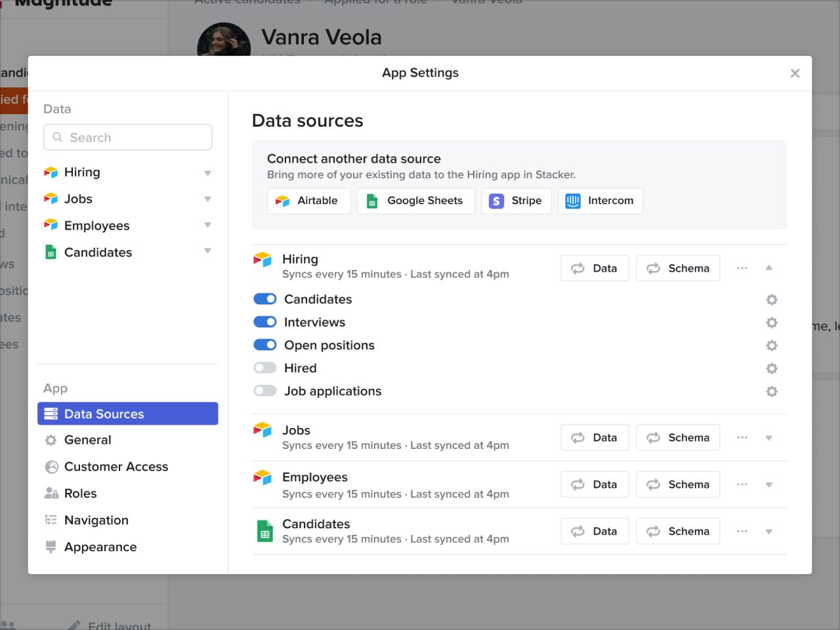840x630 pixels.
Task: Close the App Settings dialog
Action: tap(795, 73)
